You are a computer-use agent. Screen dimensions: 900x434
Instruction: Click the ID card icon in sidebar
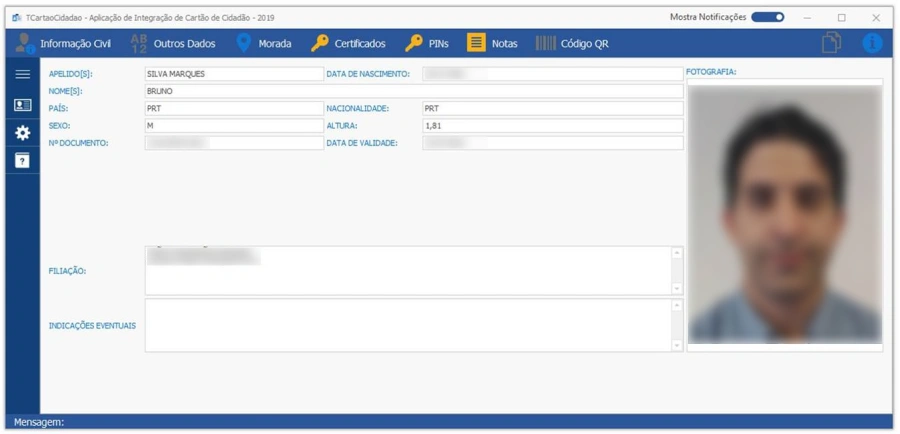pos(22,104)
